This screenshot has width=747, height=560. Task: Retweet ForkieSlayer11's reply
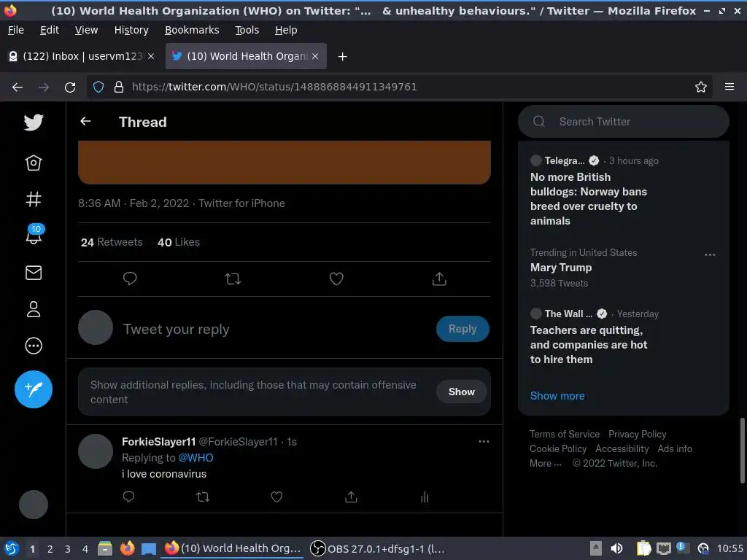(203, 497)
